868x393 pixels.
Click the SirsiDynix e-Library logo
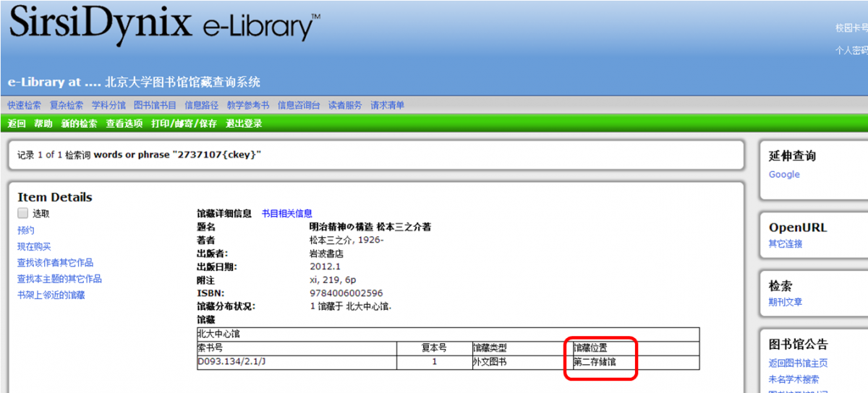[164, 24]
